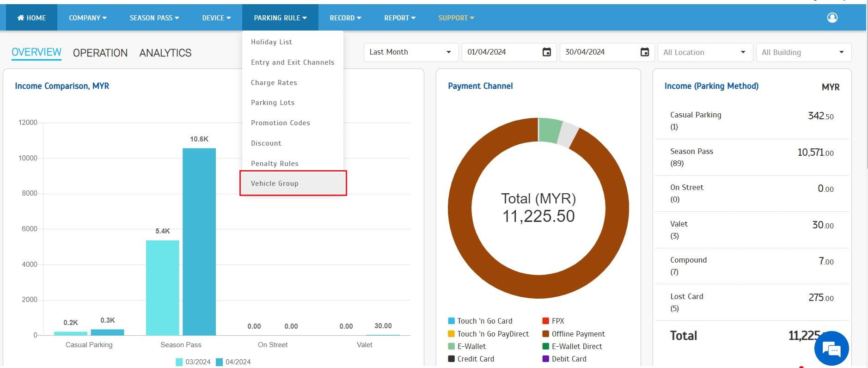Expand the All Location dropdown

pos(704,52)
